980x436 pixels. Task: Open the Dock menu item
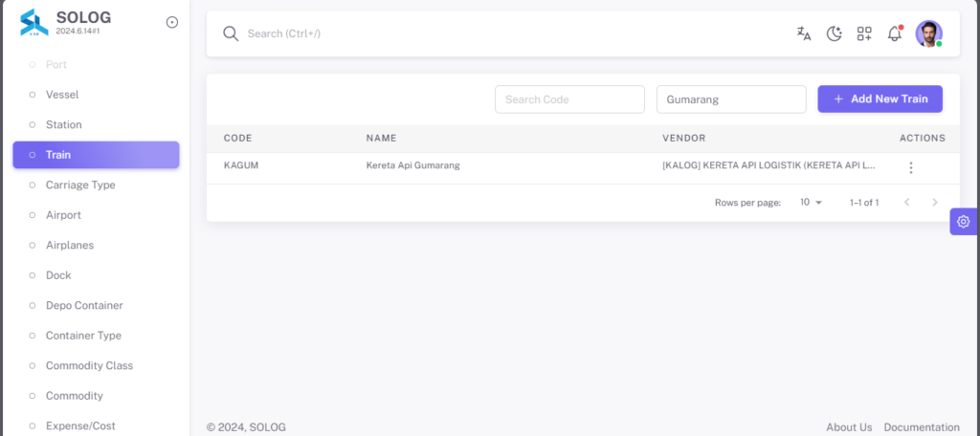97,274
